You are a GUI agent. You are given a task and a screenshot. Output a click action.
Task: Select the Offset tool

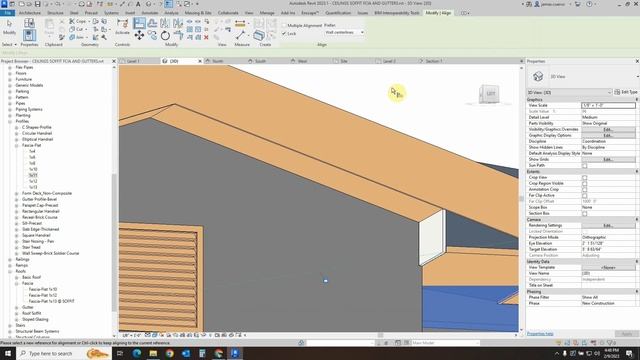pyautogui.click(x=152, y=23)
